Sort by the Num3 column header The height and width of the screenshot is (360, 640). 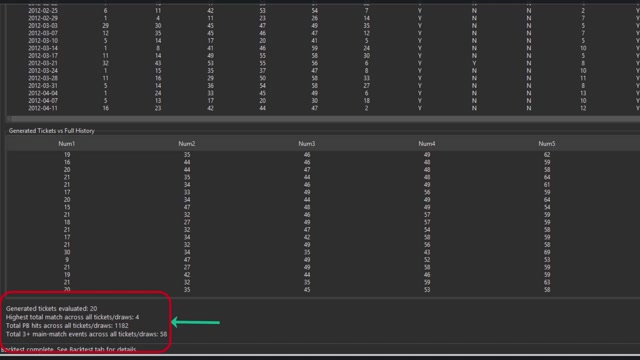307,144
